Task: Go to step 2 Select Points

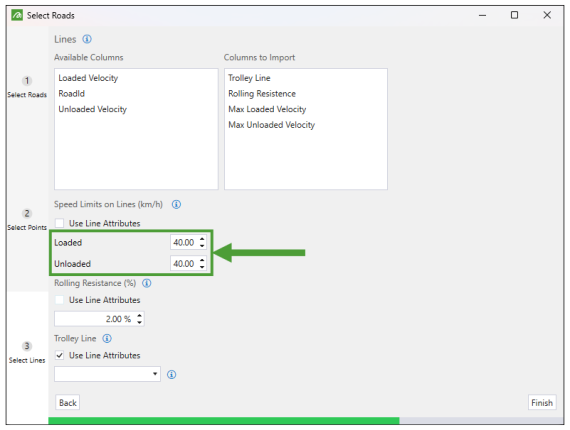Action: [x=27, y=219]
